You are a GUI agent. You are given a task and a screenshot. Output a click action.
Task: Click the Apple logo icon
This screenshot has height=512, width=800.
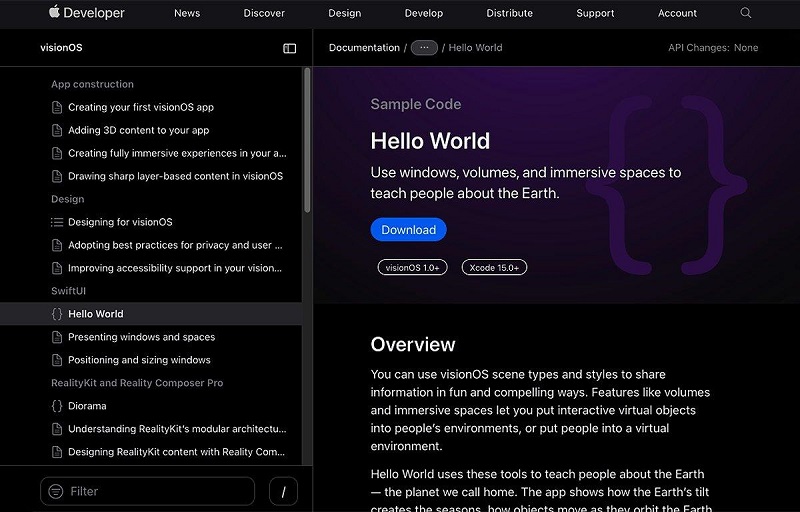(54, 12)
